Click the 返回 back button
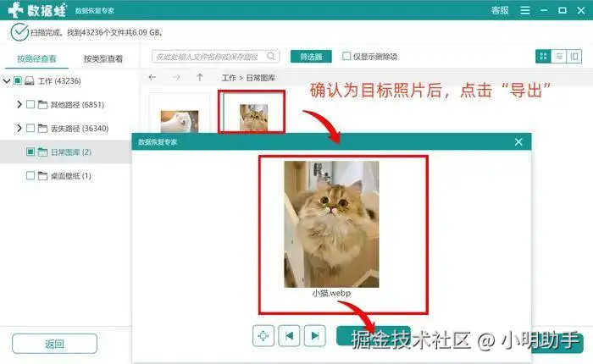 (x=54, y=344)
